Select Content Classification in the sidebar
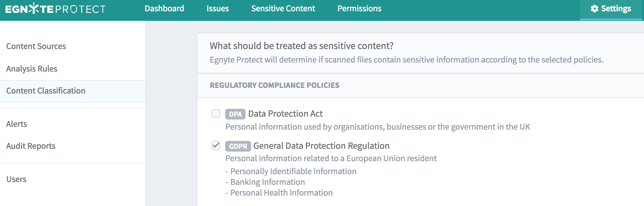The width and height of the screenshot is (644, 206). pos(46,91)
